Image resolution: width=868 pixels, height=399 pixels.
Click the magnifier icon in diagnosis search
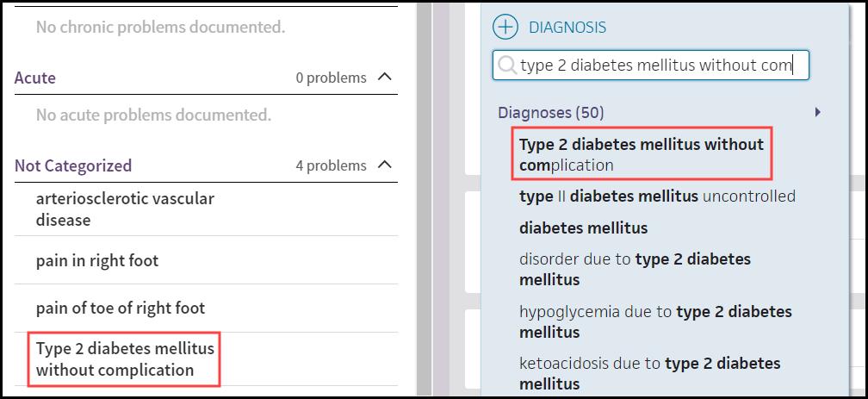tap(506, 65)
